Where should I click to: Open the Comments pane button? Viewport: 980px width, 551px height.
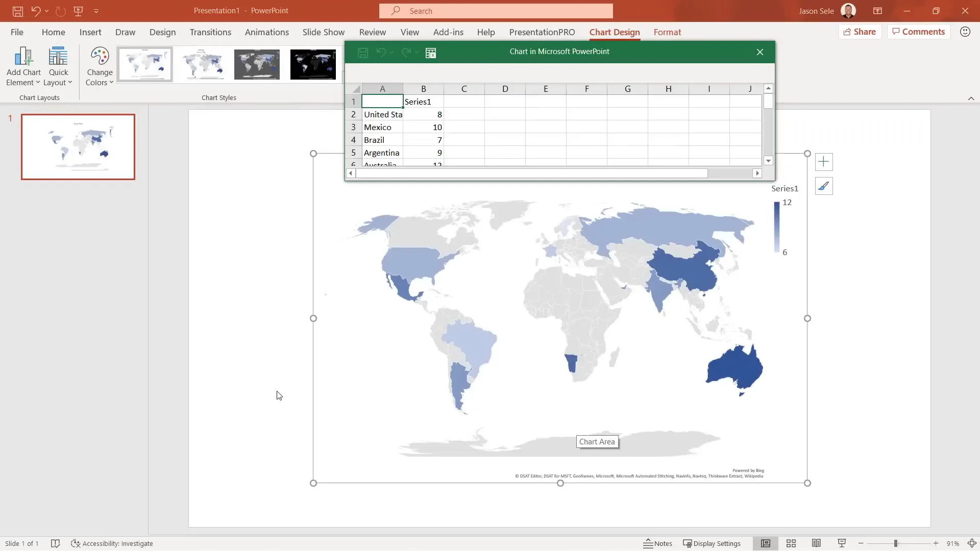pyautogui.click(x=918, y=32)
